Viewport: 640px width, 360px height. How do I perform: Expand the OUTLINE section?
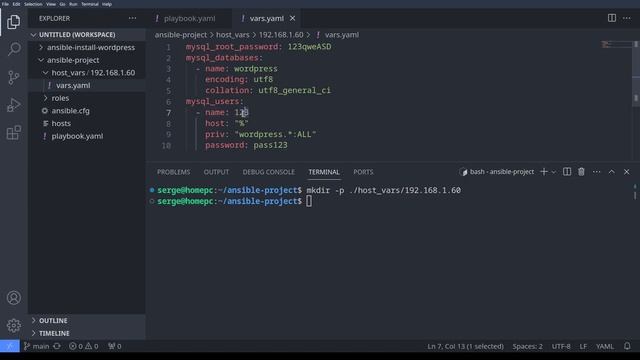[87, 320]
